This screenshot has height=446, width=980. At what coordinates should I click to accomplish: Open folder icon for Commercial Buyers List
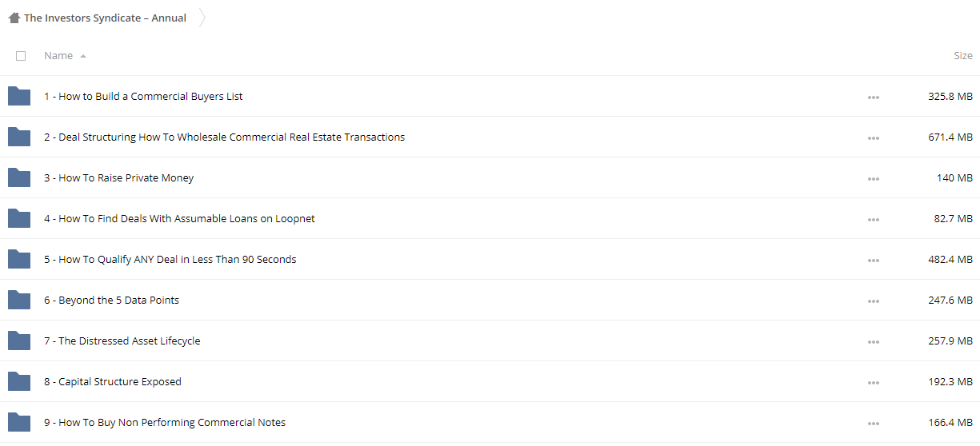point(18,96)
